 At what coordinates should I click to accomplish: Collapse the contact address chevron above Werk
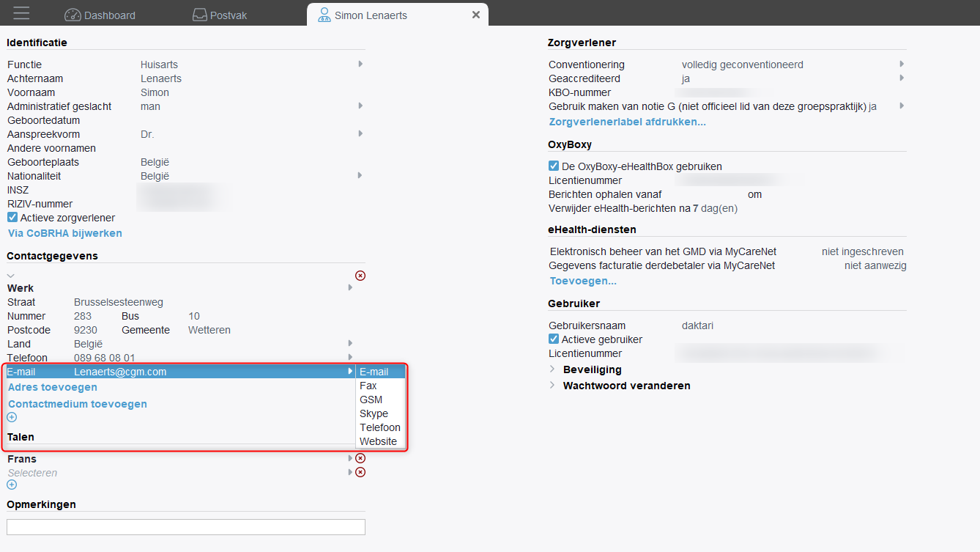[x=11, y=275]
